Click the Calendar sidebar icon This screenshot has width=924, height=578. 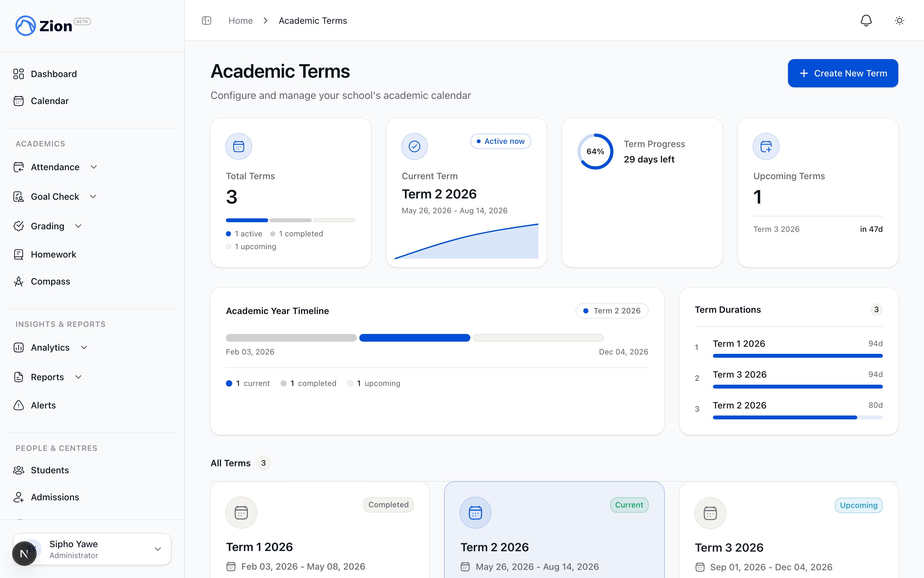point(18,101)
